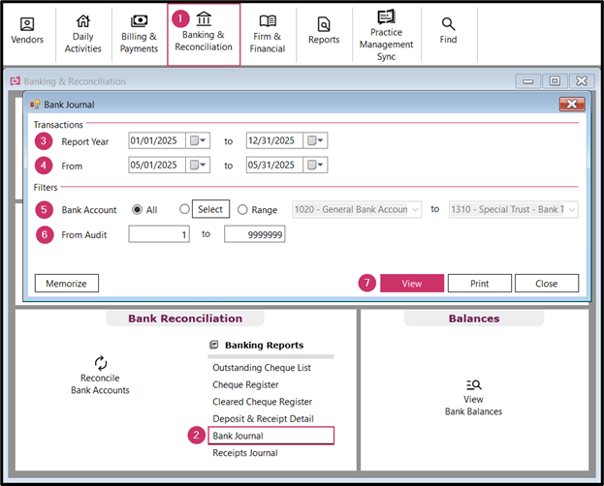This screenshot has height=486, width=604.
Task: Open the Outstanding Cheque List report
Action: 262,368
